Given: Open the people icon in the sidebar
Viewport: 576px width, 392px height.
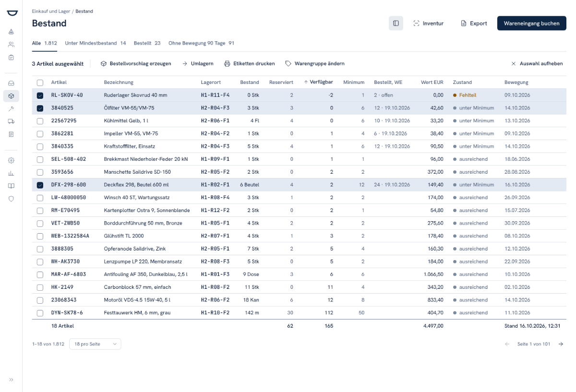Looking at the screenshot, I should [11, 45].
